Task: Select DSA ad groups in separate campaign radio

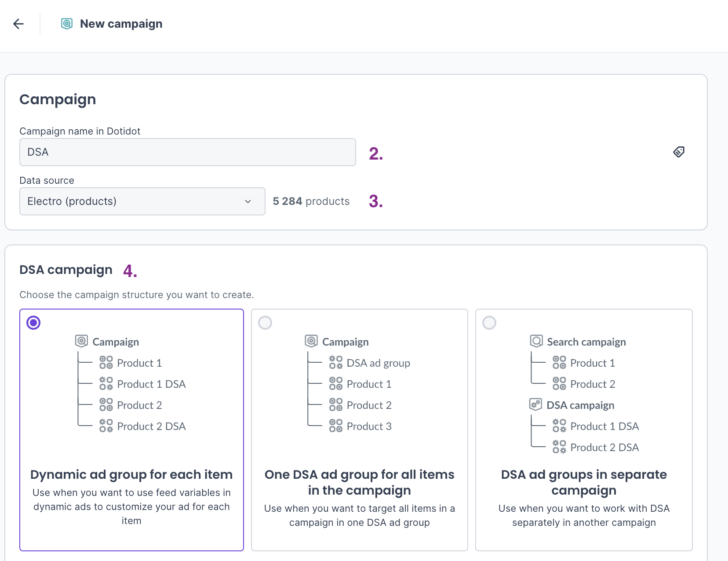Action: pyautogui.click(x=489, y=323)
